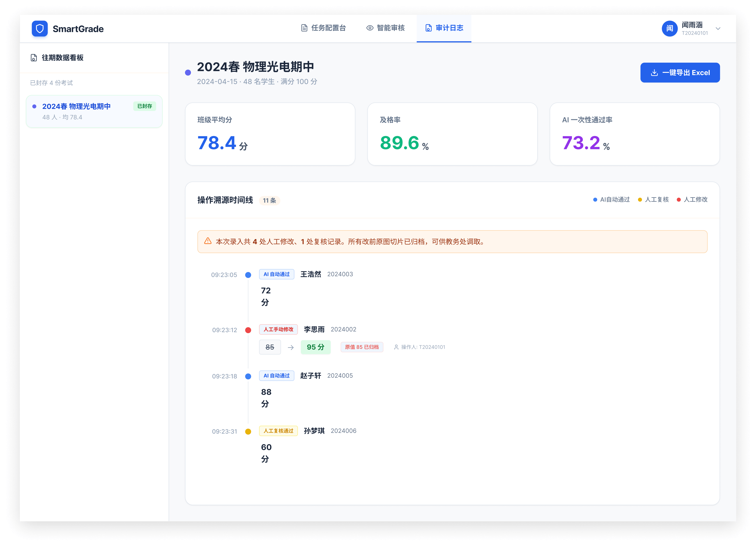Click 孙梦琪's score 60 分
The width and height of the screenshot is (756, 546).
266,453
